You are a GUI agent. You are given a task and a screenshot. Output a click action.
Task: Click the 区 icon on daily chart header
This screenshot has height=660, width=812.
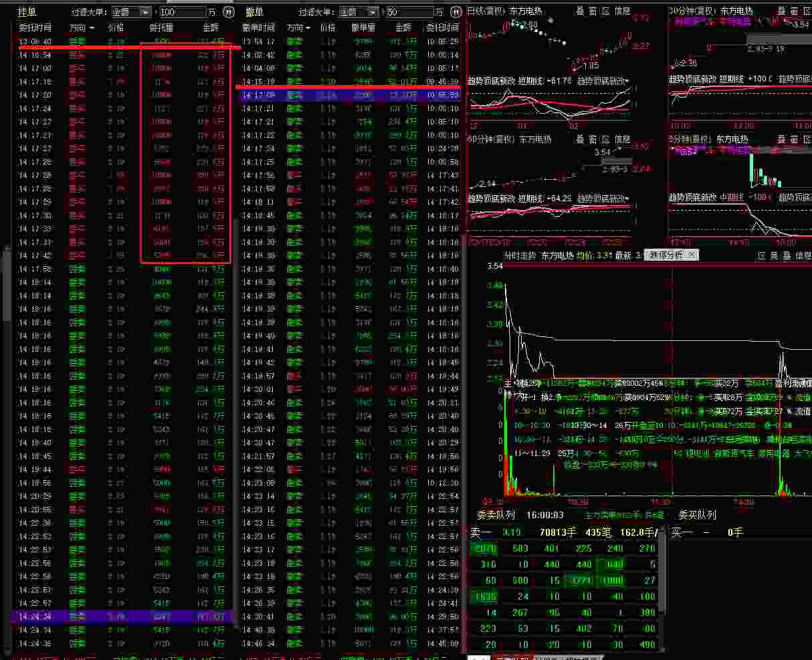click(606, 11)
